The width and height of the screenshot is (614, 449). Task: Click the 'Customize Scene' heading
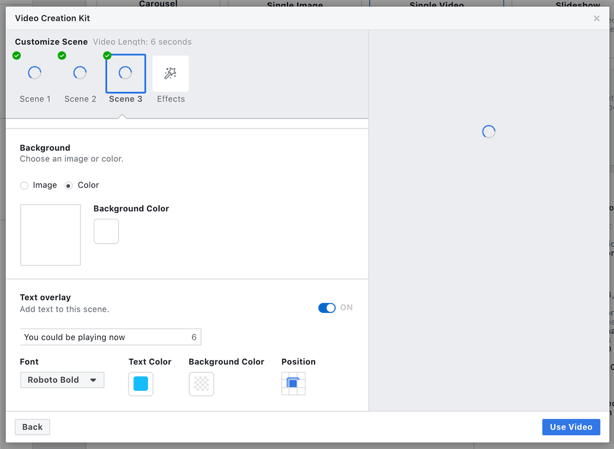51,42
